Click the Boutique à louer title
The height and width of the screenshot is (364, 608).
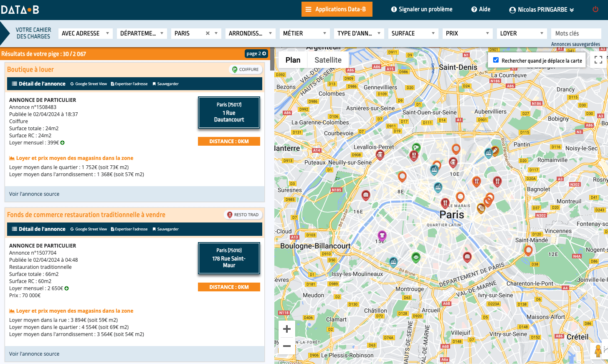(x=30, y=69)
